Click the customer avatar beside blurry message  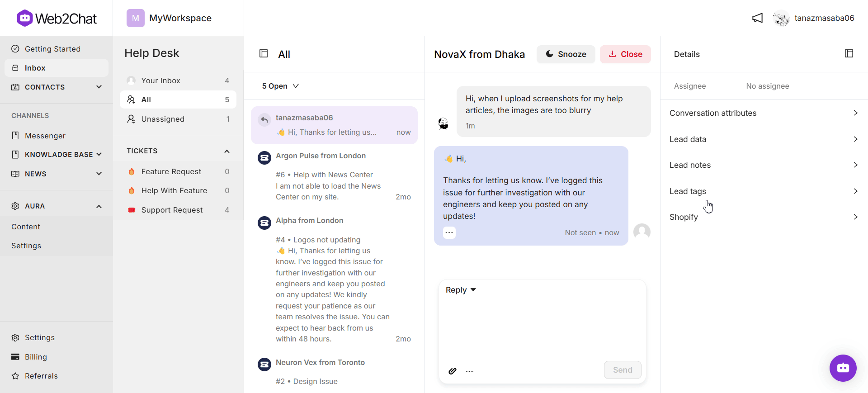[443, 123]
